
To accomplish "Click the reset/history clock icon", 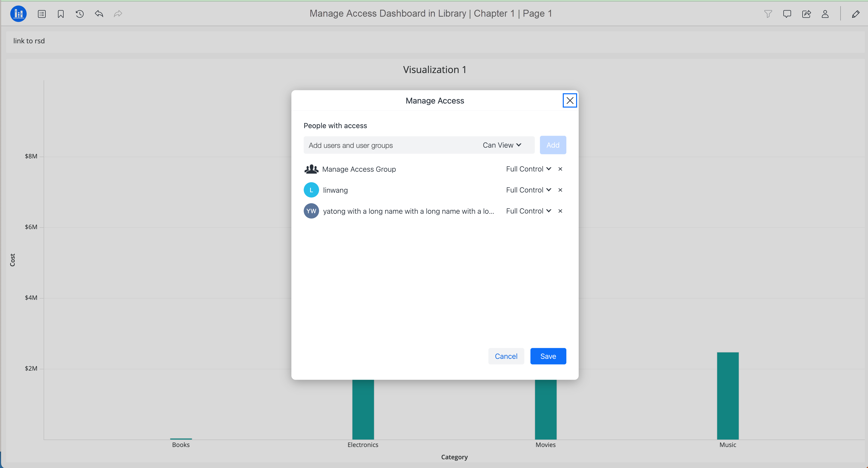I will coord(80,14).
